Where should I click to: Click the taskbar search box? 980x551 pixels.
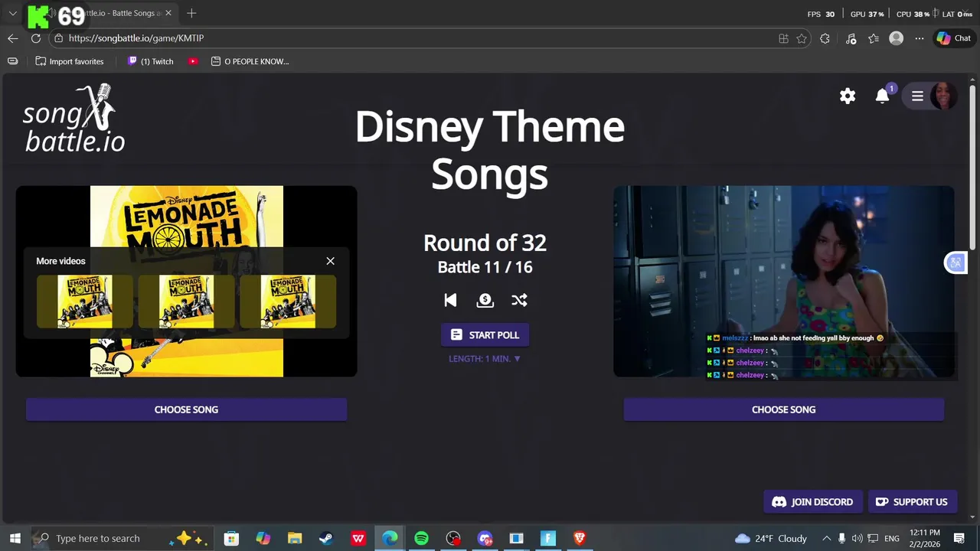coord(121,538)
